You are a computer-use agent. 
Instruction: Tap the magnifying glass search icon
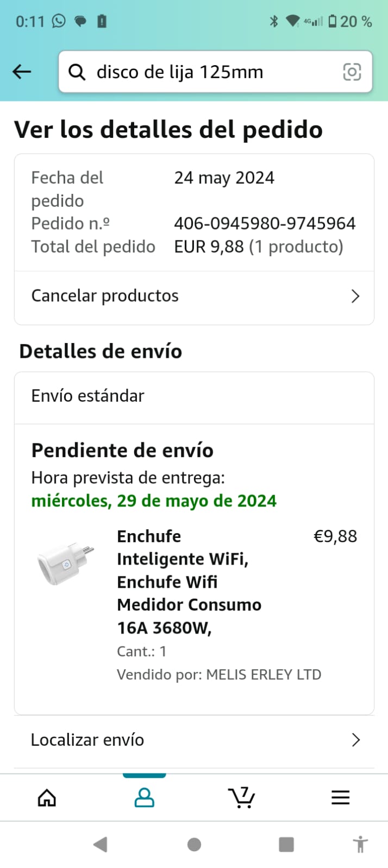tap(77, 72)
